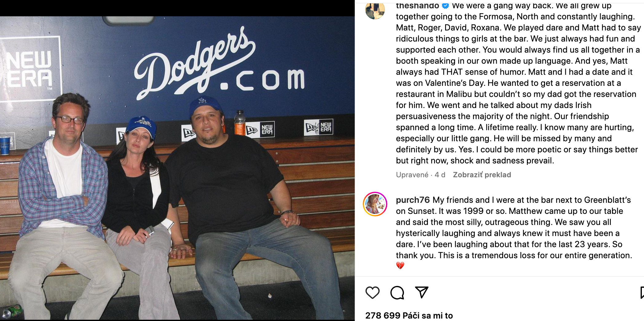644x321 pixels.
Task: Open theshando's profile avatar
Action: click(x=375, y=10)
